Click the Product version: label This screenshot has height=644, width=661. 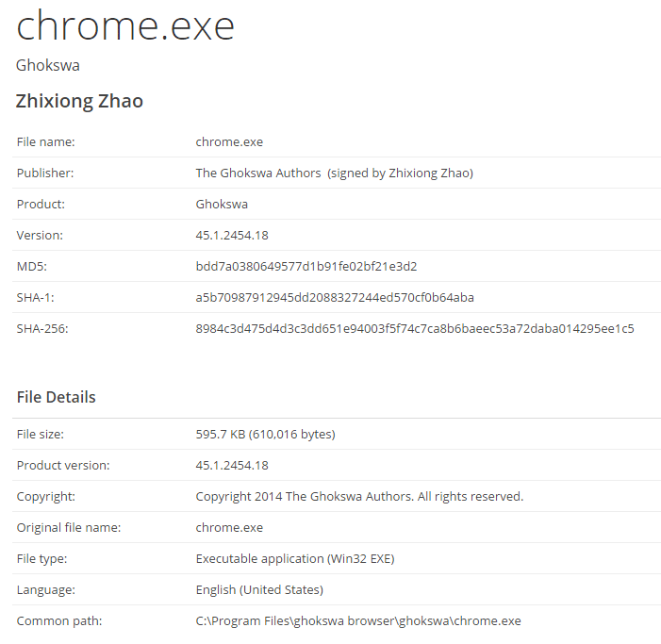[x=63, y=465]
